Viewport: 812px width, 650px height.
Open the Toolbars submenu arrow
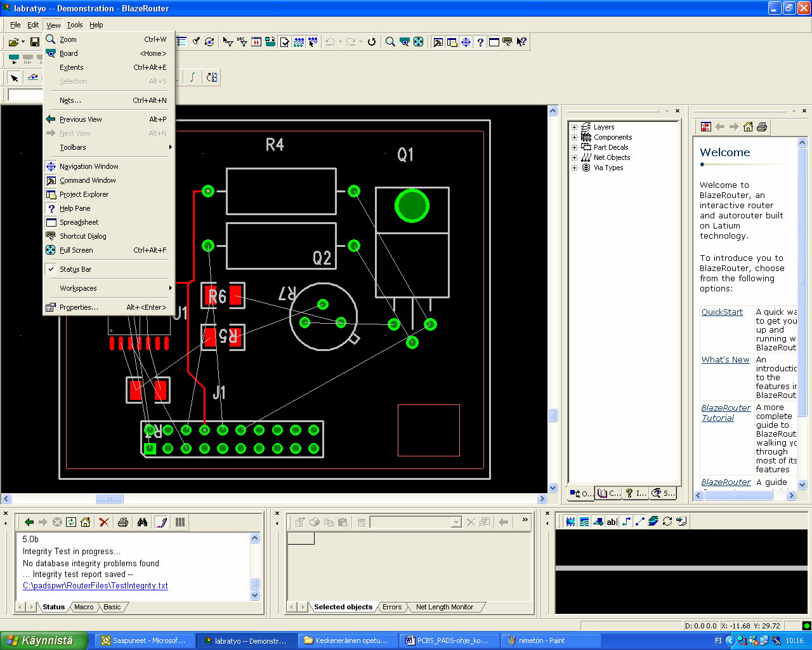click(x=170, y=147)
